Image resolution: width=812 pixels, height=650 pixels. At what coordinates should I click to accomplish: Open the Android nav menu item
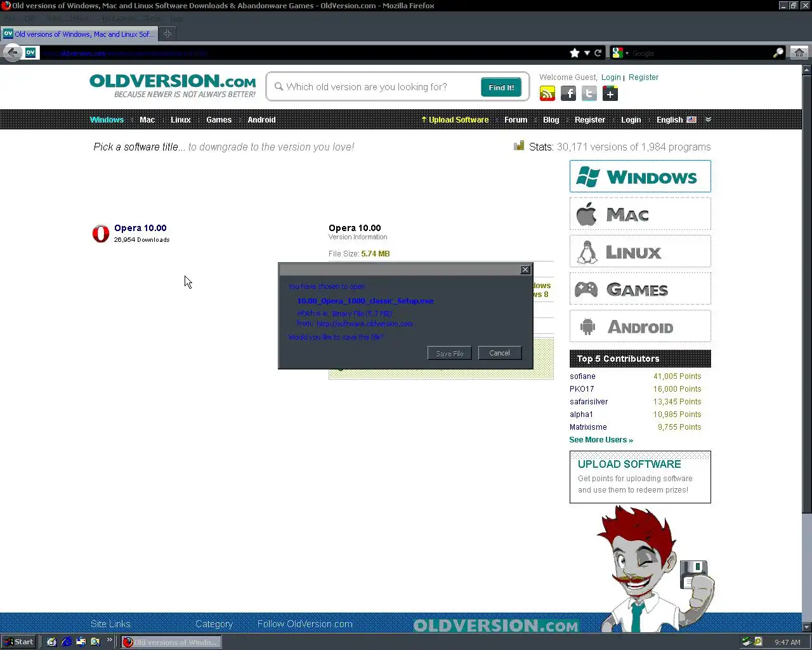pos(261,120)
